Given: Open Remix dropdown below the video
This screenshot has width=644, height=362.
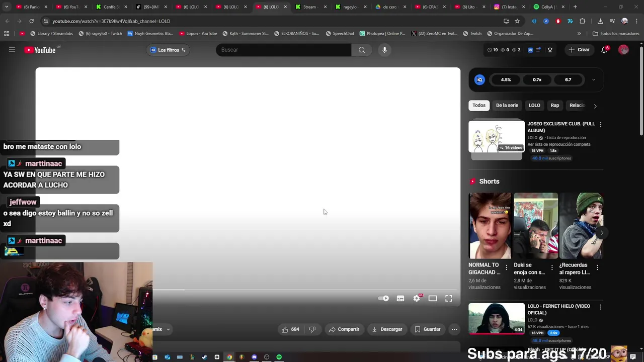Looking at the screenshot, I should pyautogui.click(x=161, y=329).
